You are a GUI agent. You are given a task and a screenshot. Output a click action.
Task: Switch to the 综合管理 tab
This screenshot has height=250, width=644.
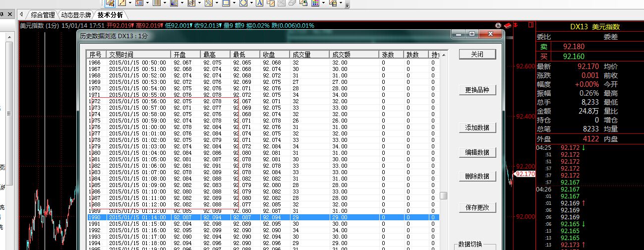[43, 15]
